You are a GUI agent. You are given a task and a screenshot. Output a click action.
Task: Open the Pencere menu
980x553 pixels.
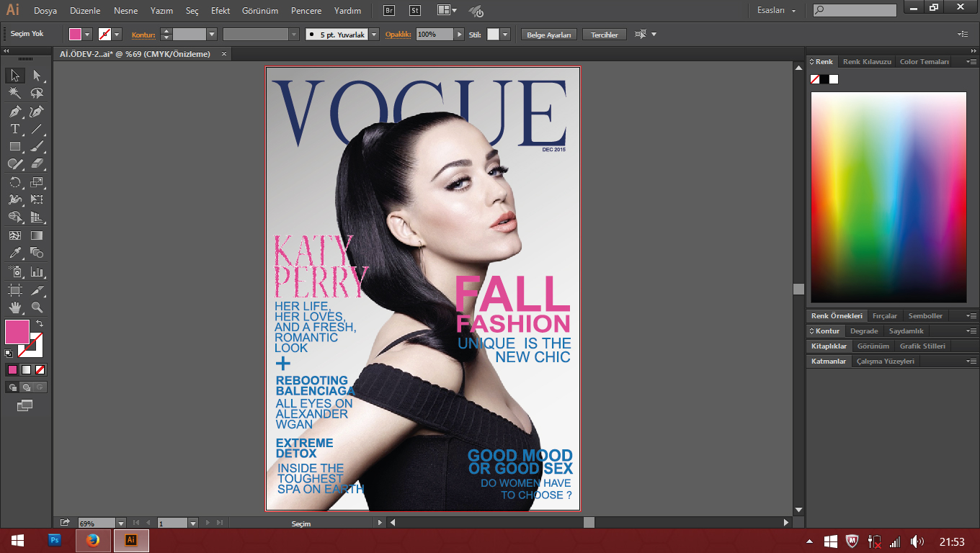coord(306,11)
